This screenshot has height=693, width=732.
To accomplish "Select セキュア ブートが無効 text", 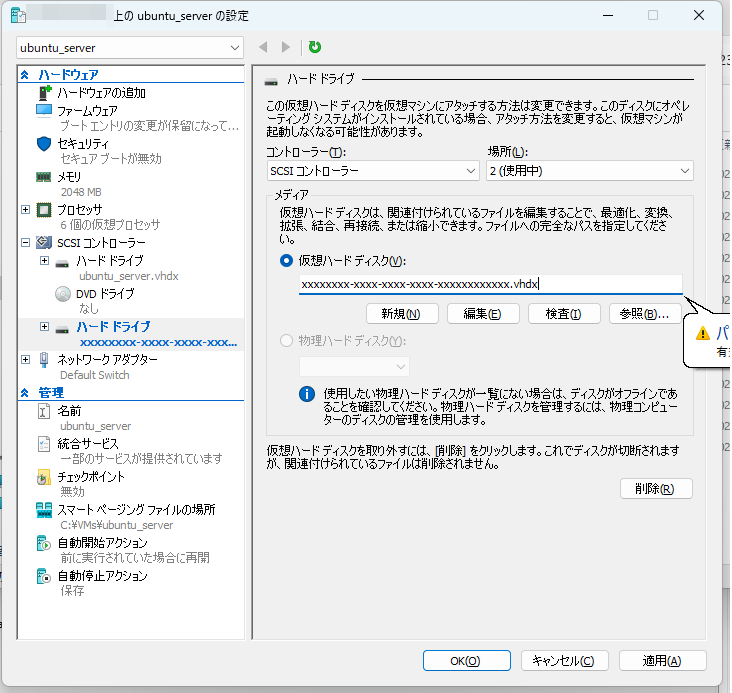I will pyautogui.click(x=111, y=159).
